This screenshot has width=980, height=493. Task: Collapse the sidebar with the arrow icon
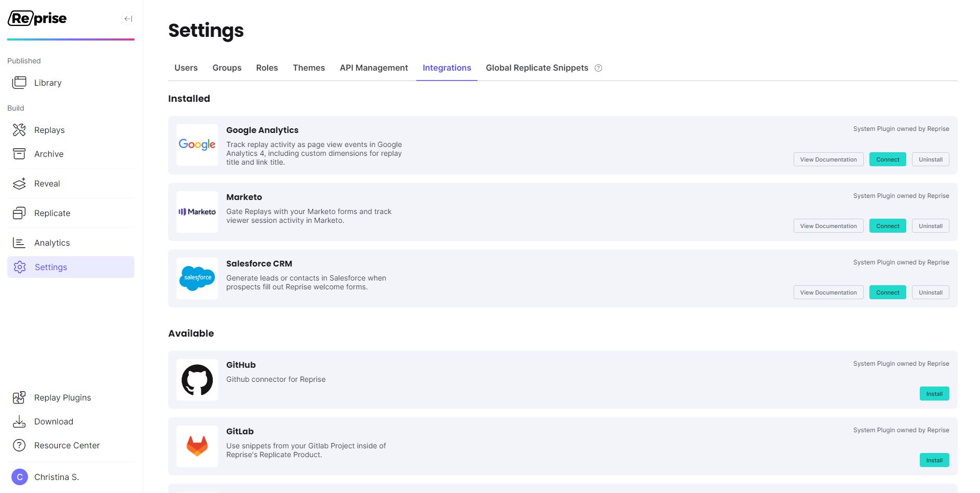click(x=128, y=19)
